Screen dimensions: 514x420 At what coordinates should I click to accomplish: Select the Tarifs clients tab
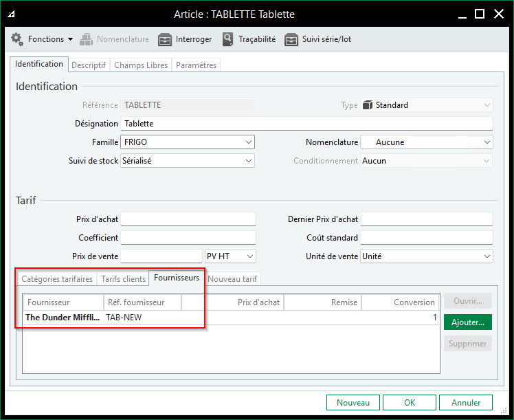(x=123, y=279)
